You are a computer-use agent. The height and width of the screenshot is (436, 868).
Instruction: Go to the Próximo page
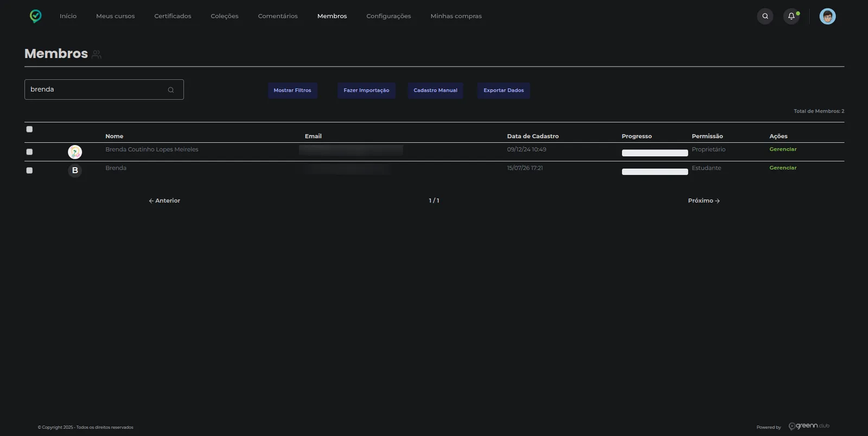pyautogui.click(x=704, y=201)
